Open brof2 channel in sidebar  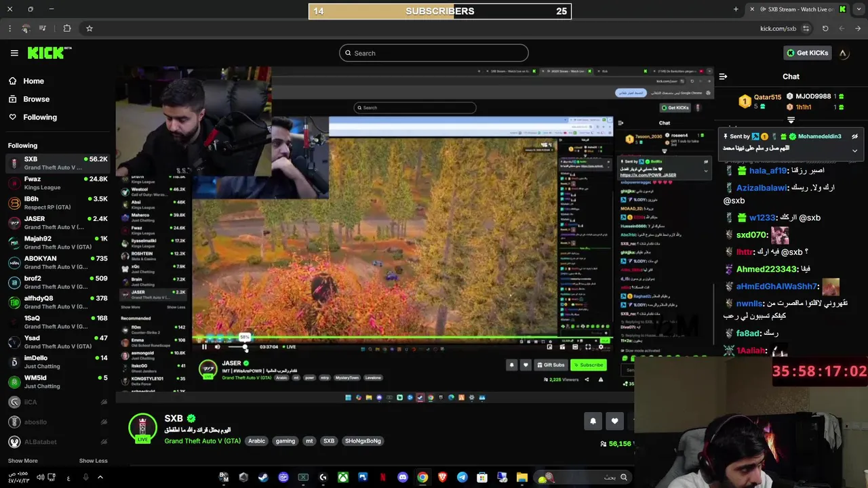(58, 282)
